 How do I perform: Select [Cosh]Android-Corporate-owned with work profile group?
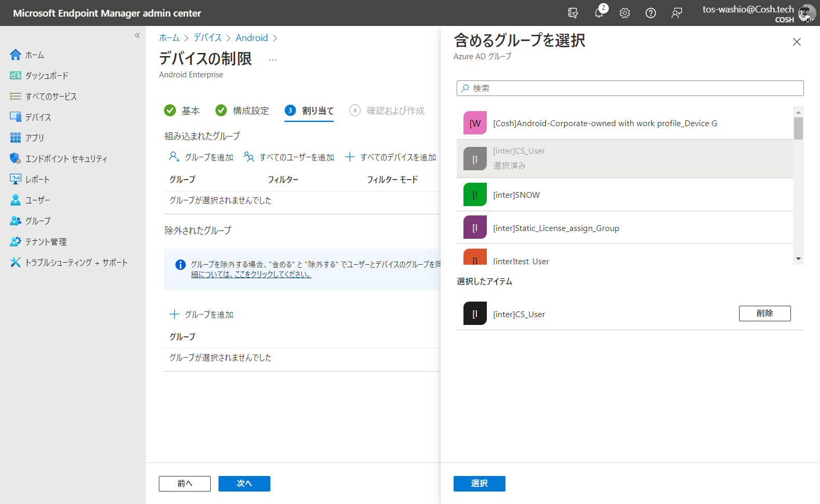point(625,123)
